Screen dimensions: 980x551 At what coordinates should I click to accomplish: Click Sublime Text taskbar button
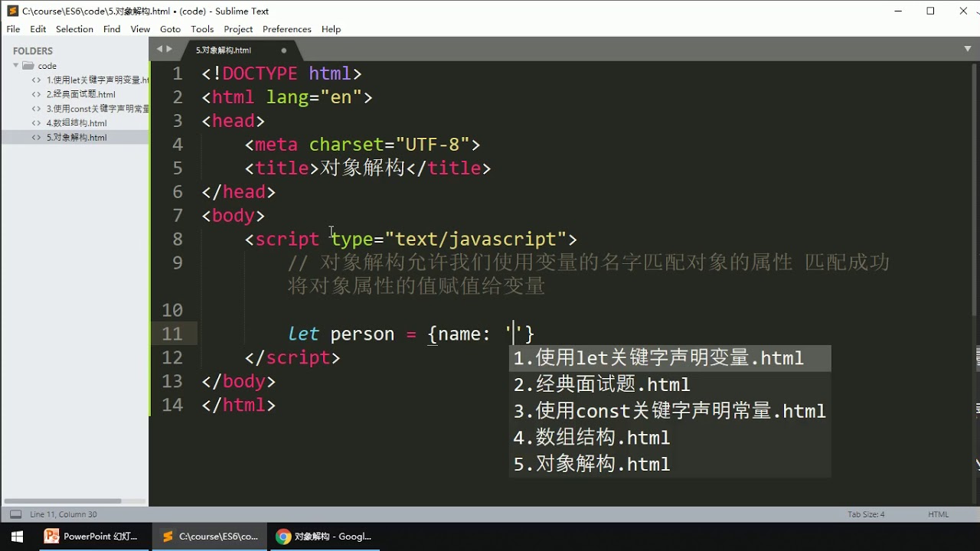210,536
